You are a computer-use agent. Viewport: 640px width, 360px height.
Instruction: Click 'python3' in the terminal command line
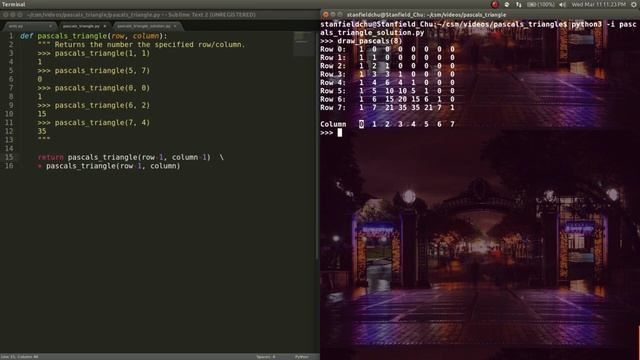coord(586,24)
